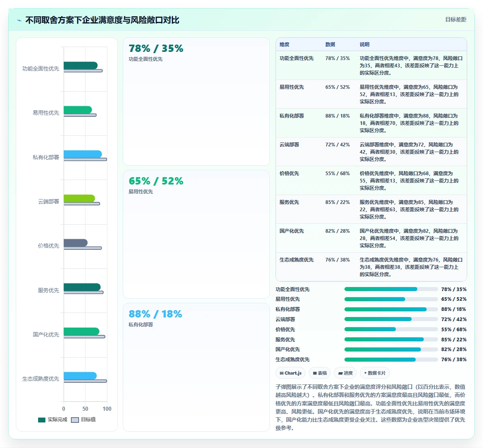Select the 表格 chip
The height and width of the screenshot is (448, 483).
320,373
